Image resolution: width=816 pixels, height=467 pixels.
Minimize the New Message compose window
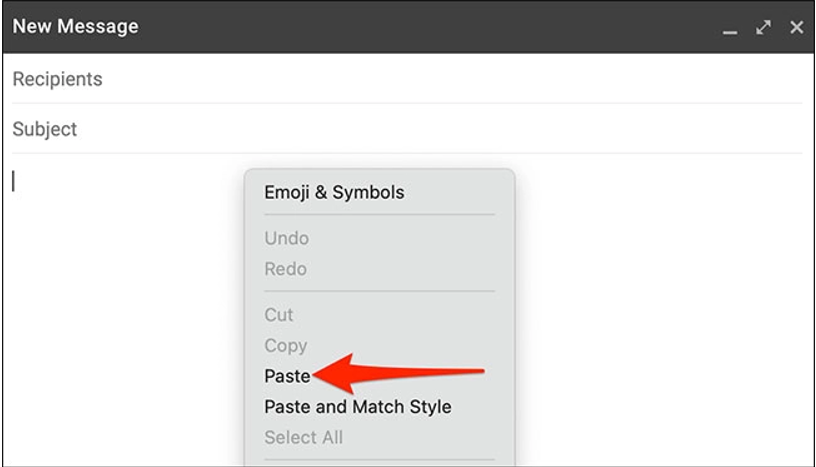pyautogui.click(x=730, y=29)
